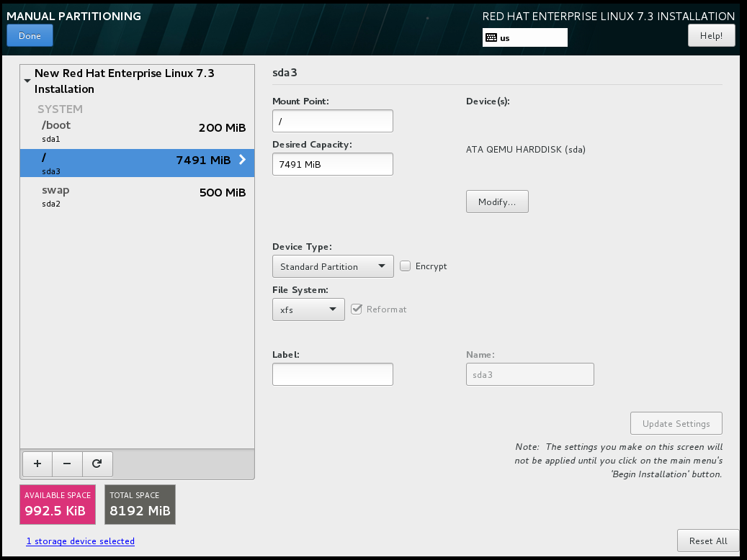747x560 pixels.
Task: Toggle the Reformat checkbox
Action: tap(357, 309)
